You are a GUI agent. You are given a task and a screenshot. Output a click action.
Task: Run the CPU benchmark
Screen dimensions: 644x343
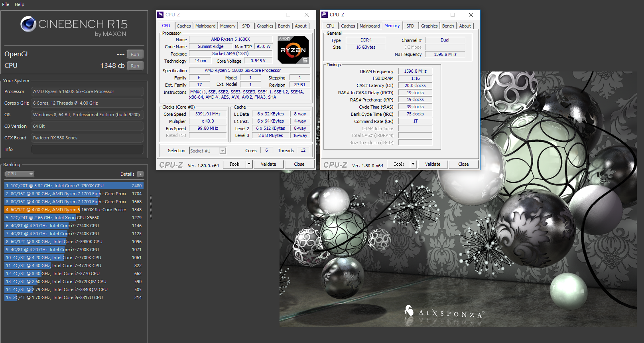pyautogui.click(x=135, y=66)
